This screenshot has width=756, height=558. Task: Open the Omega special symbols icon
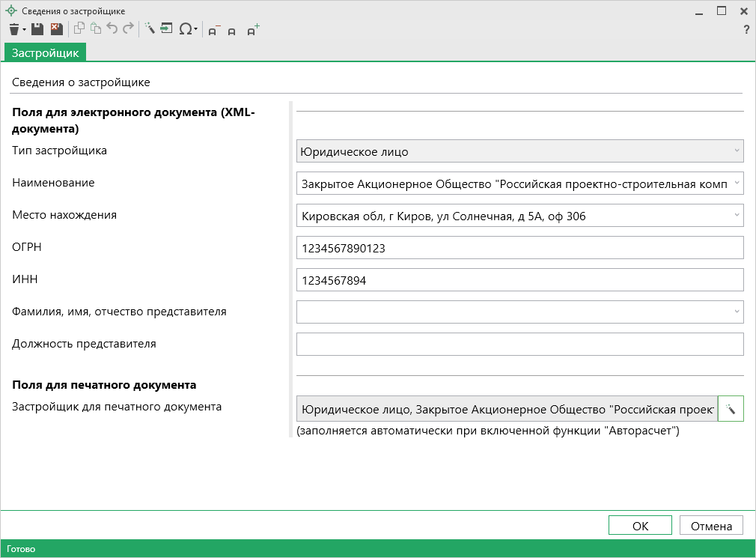pyautogui.click(x=185, y=29)
